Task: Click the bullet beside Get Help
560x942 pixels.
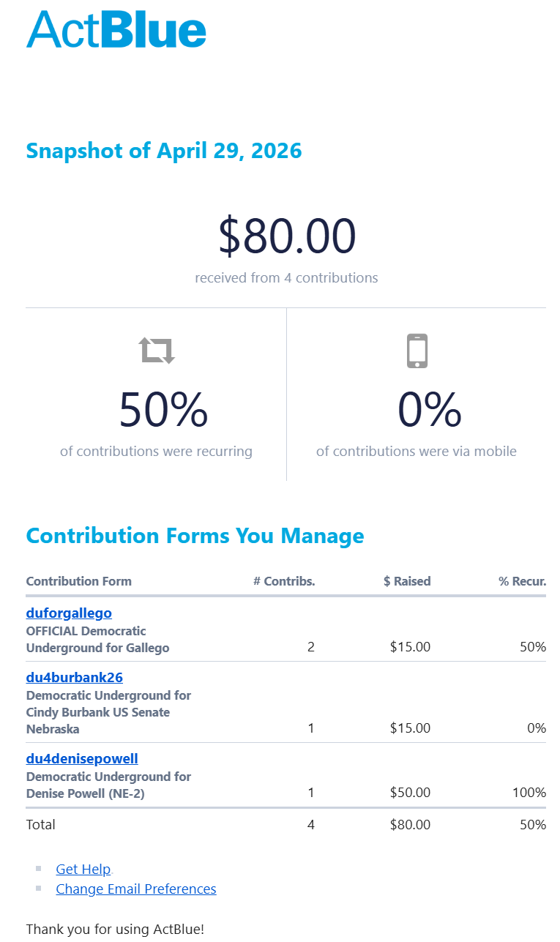Action: 39,869
